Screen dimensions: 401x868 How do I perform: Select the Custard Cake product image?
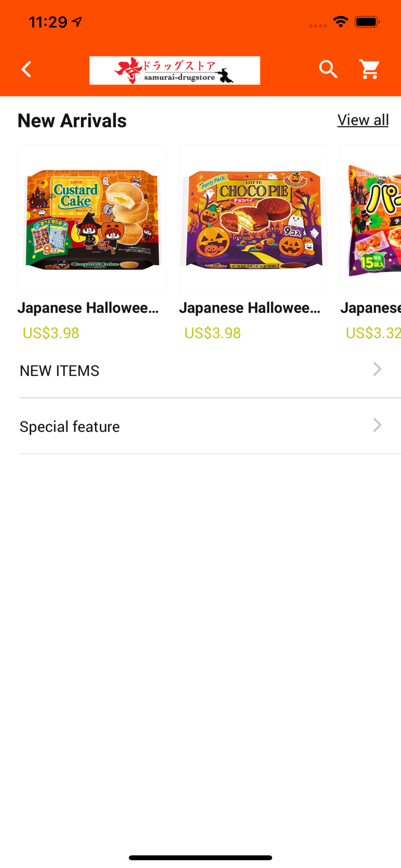click(92, 219)
